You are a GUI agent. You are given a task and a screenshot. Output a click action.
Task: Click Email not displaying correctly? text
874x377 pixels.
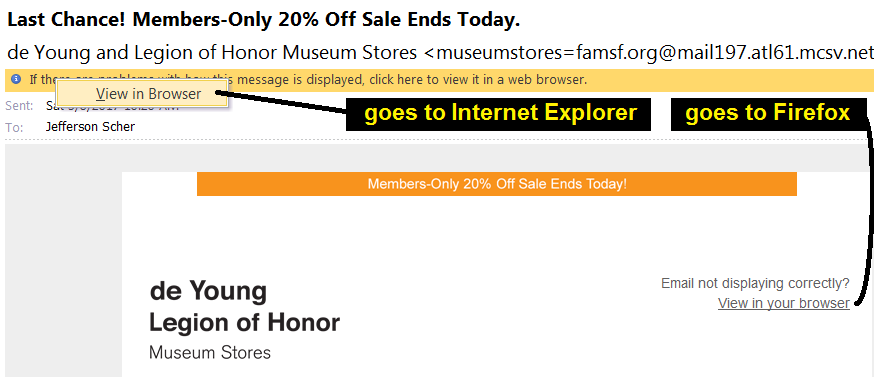point(755,283)
